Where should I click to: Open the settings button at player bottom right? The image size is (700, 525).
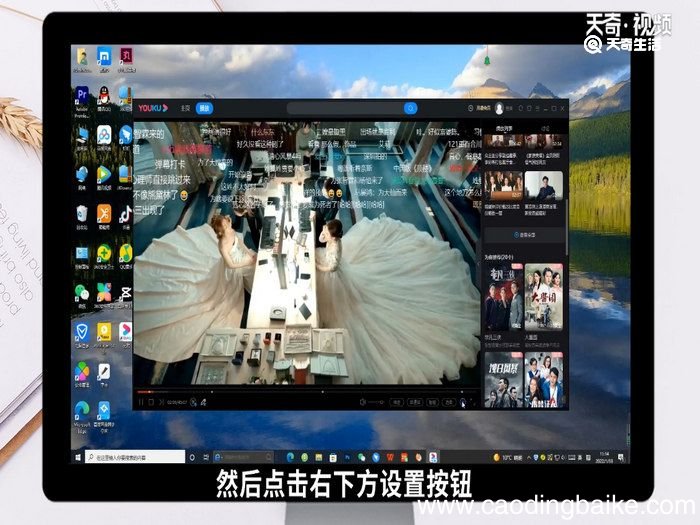coord(462,402)
